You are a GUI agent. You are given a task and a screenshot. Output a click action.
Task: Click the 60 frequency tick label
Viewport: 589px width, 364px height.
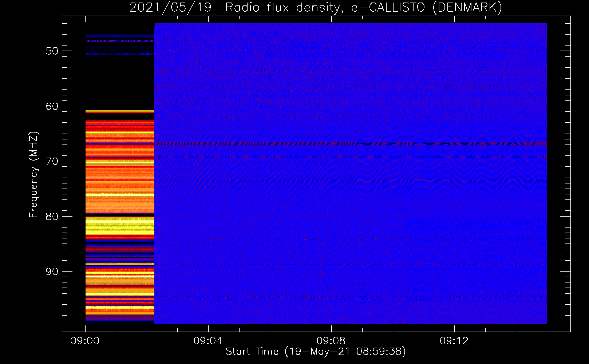click(52, 106)
